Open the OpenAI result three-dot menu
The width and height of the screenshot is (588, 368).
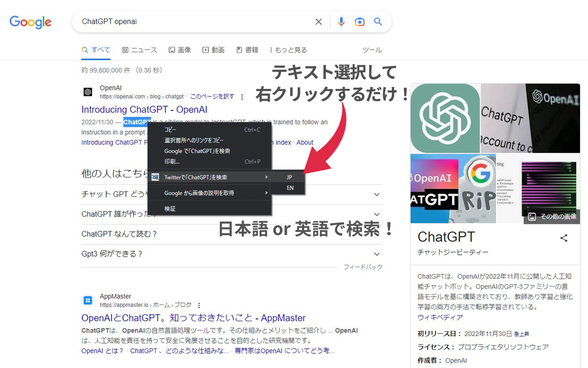pyautogui.click(x=242, y=97)
